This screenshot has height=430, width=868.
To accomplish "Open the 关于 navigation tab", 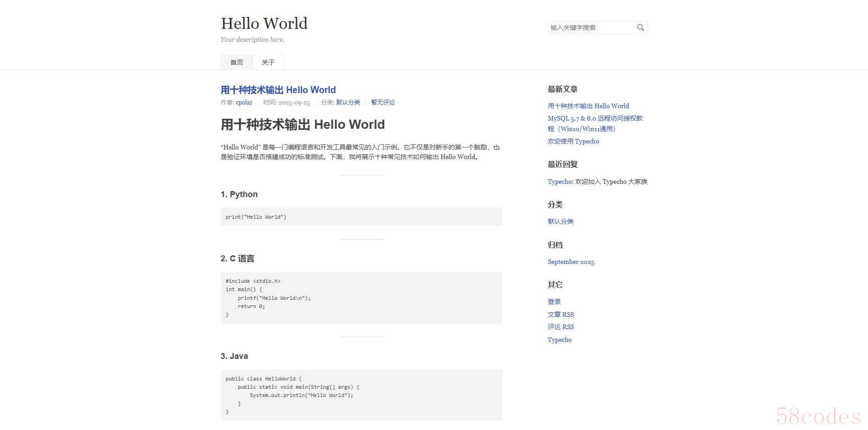I will click(x=268, y=62).
